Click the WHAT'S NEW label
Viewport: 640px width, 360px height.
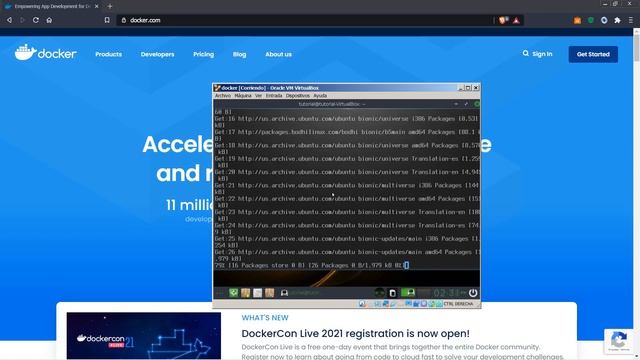click(265, 318)
